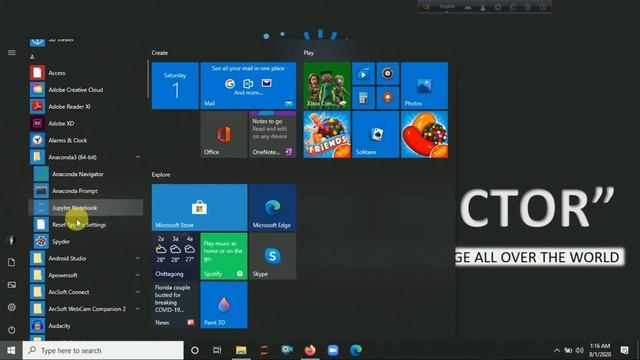Open the Movies & TV small tile

click(x=363, y=74)
